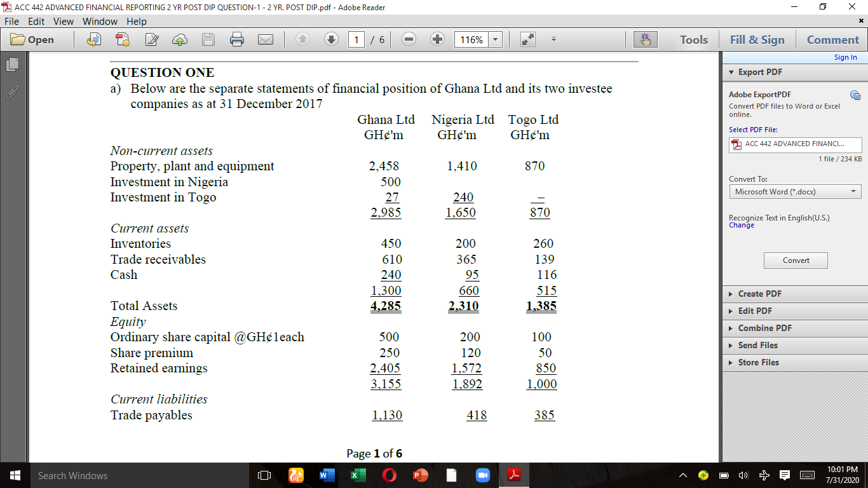The width and height of the screenshot is (868, 488).
Task: Click the Adobe ExportPDF online globe icon
Action: pos(855,94)
